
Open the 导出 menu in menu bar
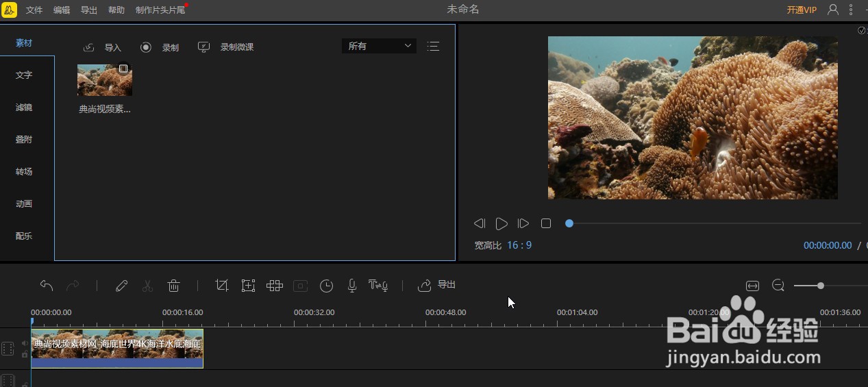click(89, 10)
